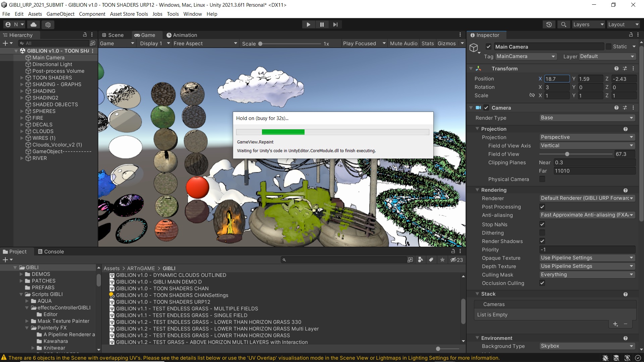Screen dimensions: 644x362
Task: Click the Gizmos button
Action: tap(446, 44)
